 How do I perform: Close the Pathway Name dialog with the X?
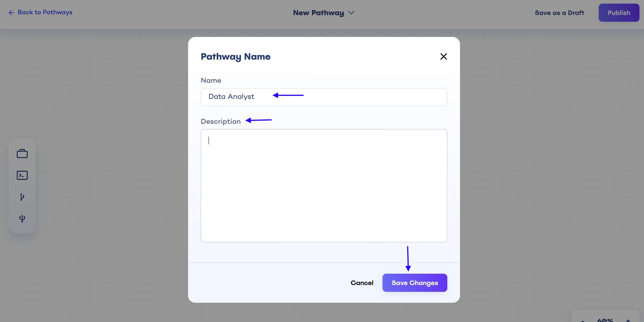pos(443,56)
